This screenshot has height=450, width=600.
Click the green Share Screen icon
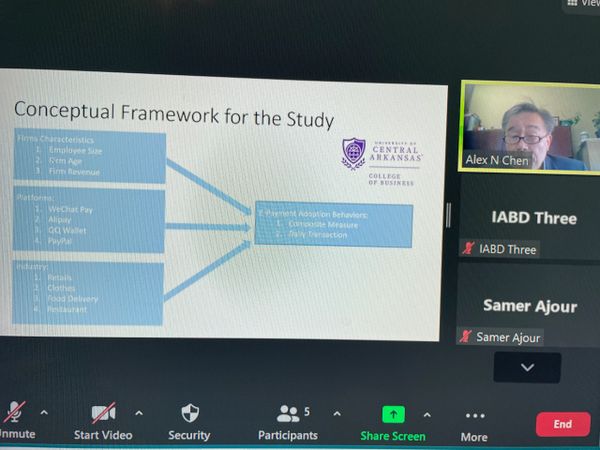click(x=393, y=414)
